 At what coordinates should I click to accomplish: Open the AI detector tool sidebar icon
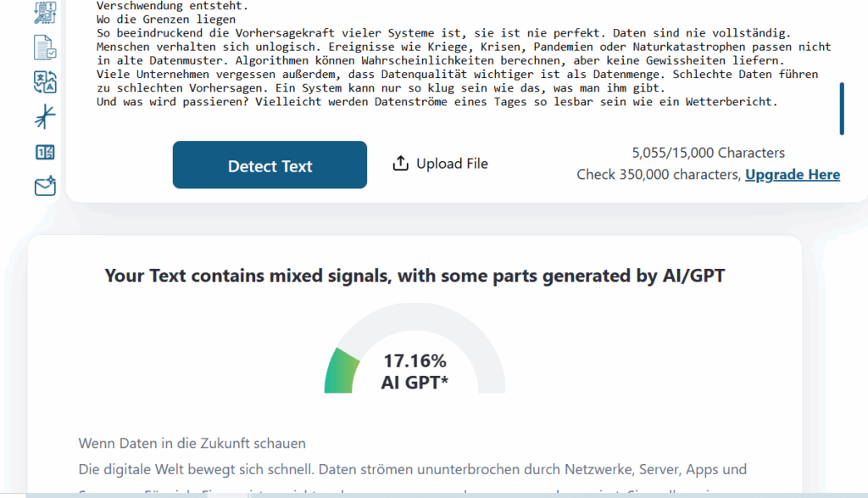click(x=45, y=12)
